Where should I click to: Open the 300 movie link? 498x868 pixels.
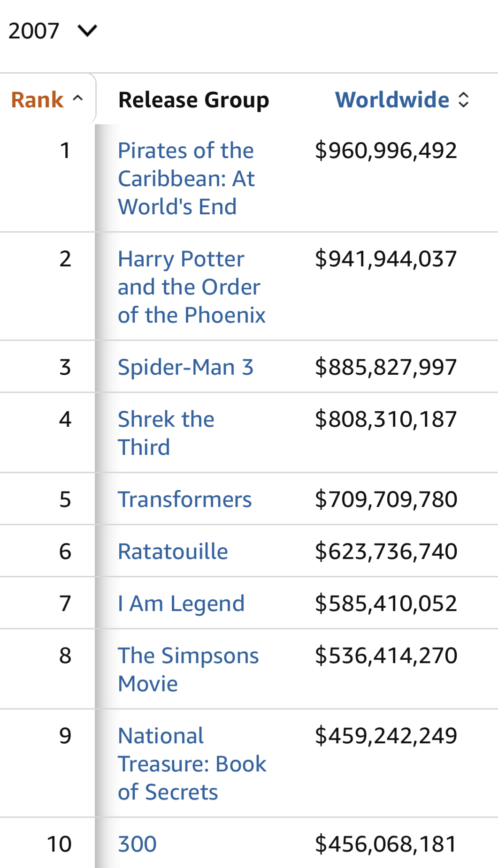[x=137, y=844]
